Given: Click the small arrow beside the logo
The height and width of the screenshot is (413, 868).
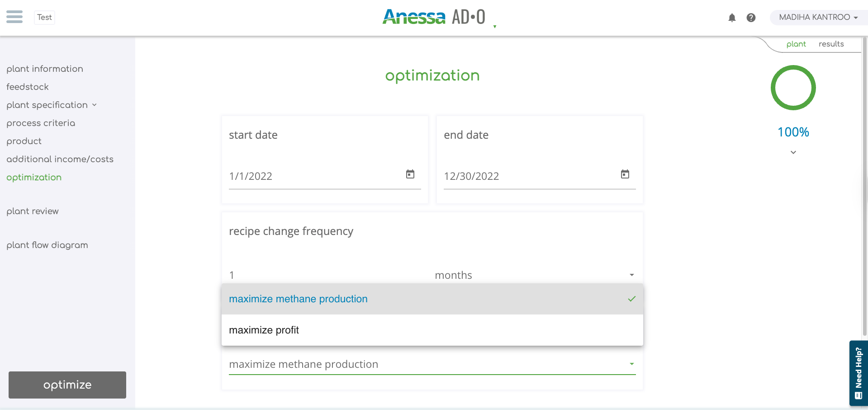Looking at the screenshot, I should point(495,27).
